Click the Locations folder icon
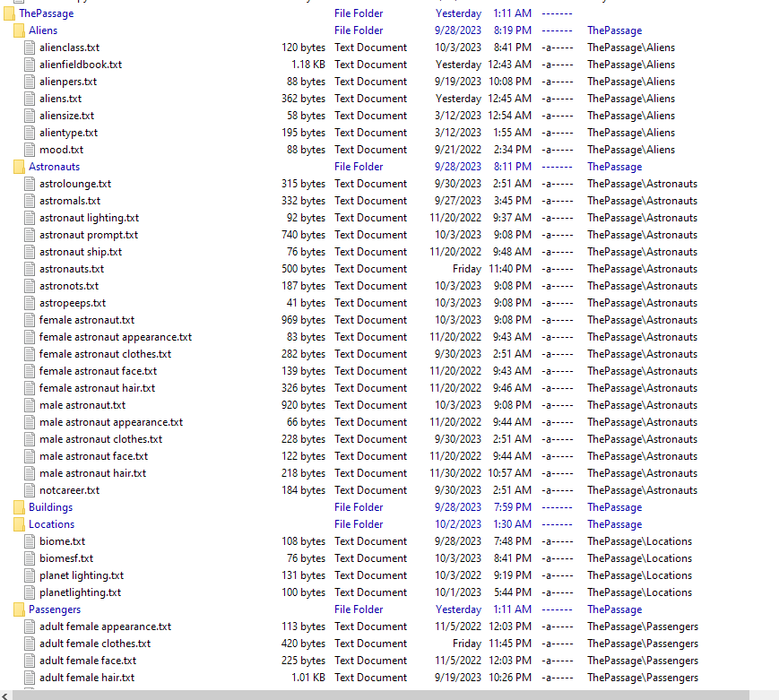Viewport: 779px width, 700px height. [19, 523]
